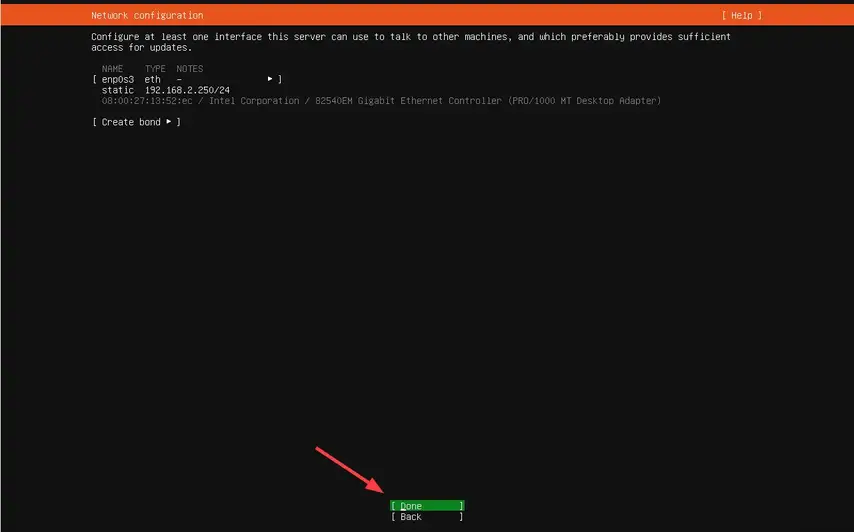Image resolution: width=854 pixels, height=532 pixels.
Task: Click the TYPE column header
Action: pyautogui.click(x=155, y=69)
